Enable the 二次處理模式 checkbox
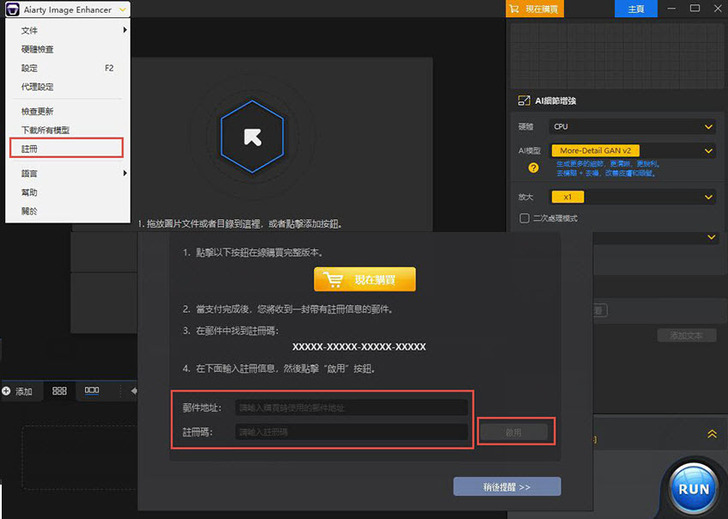 [524, 218]
